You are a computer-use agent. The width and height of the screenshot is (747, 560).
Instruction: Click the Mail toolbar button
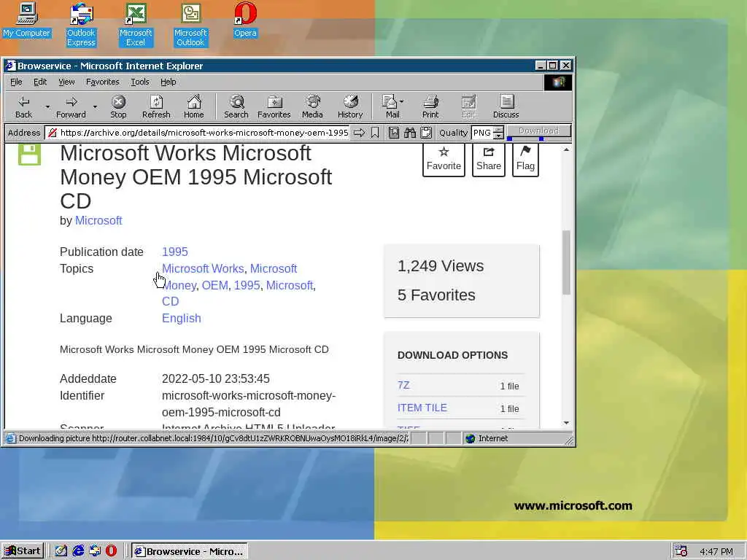point(391,106)
